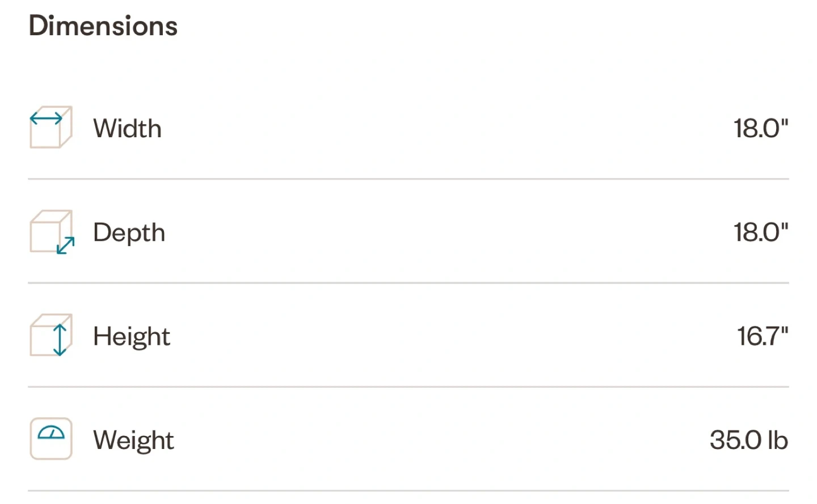Click the divider line below Height row
Viewport: 817px width, 504px height.
tap(408, 387)
